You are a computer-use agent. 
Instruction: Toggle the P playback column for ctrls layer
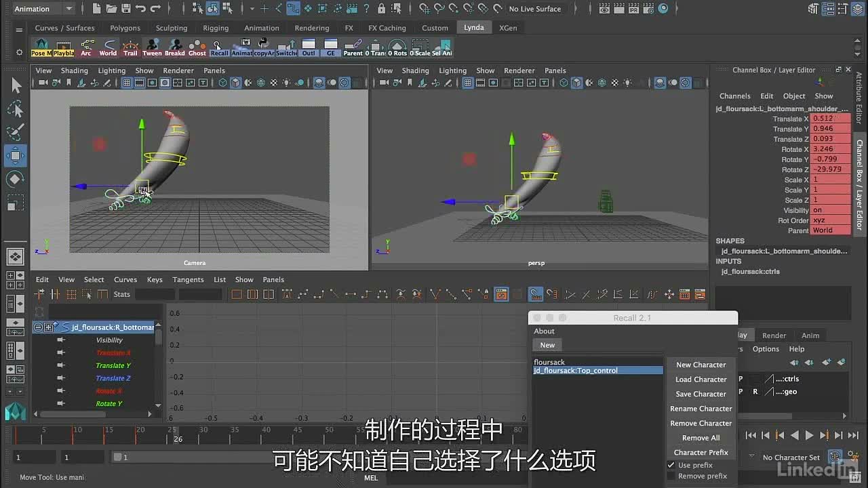pyautogui.click(x=741, y=379)
